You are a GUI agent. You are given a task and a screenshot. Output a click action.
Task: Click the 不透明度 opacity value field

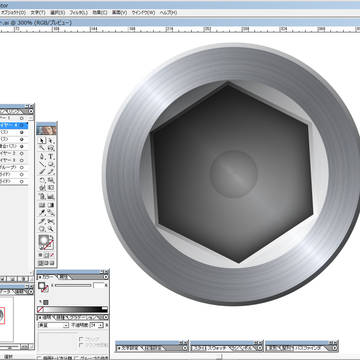point(93,325)
